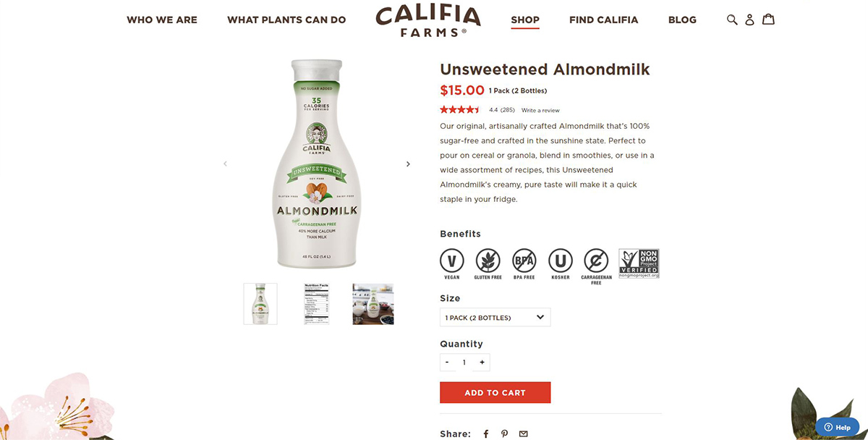Share by email envelope icon
868x440 pixels.
tap(523, 433)
